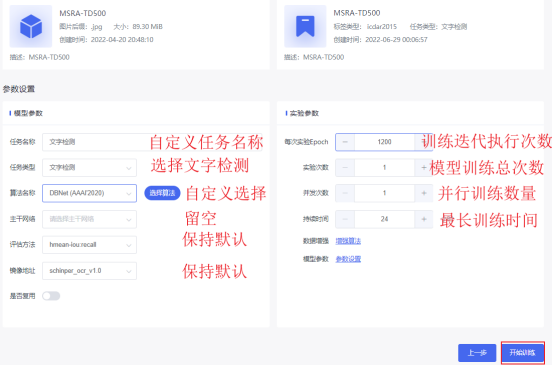Open the 任务类型 dropdown

click(x=89, y=168)
